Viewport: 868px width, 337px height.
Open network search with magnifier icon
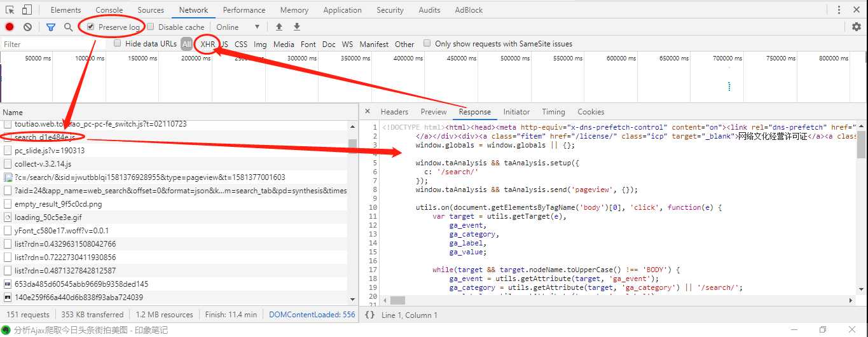68,27
